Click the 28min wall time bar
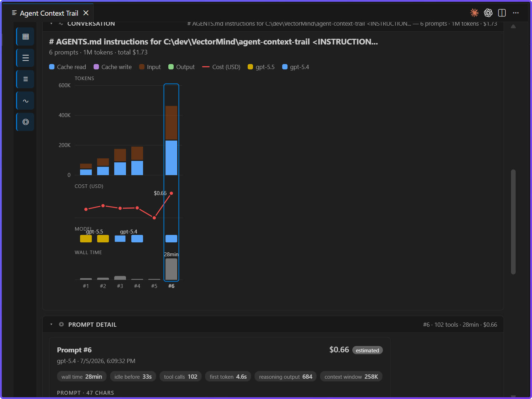The image size is (532, 399). tap(171, 269)
